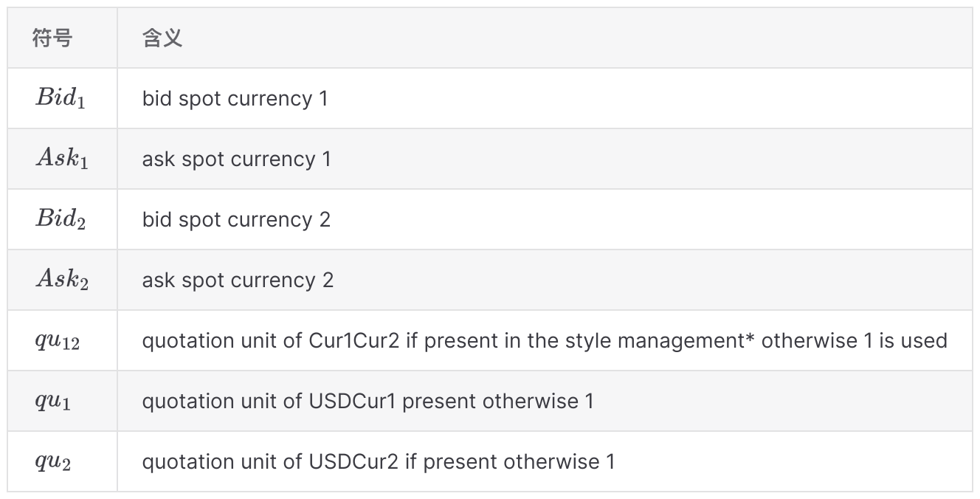This screenshot has height=499, width=980.
Task: Click the 符号 column header
Action: point(52,38)
